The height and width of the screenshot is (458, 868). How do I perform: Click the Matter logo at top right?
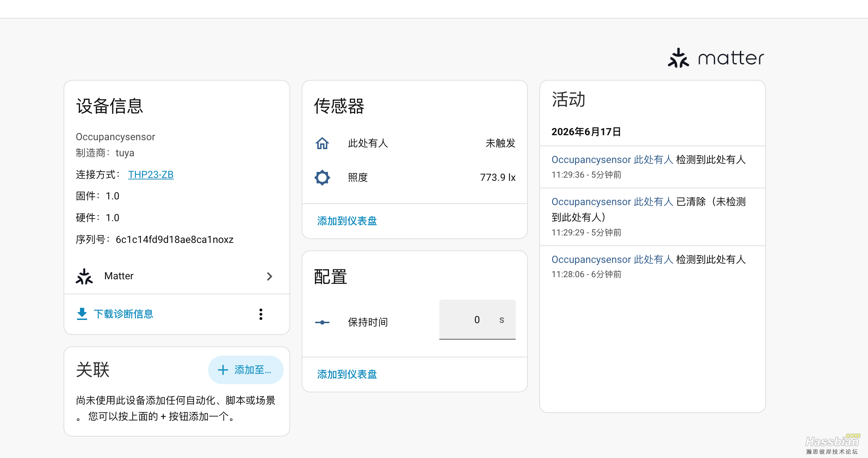pyautogui.click(x=716, y=58)
